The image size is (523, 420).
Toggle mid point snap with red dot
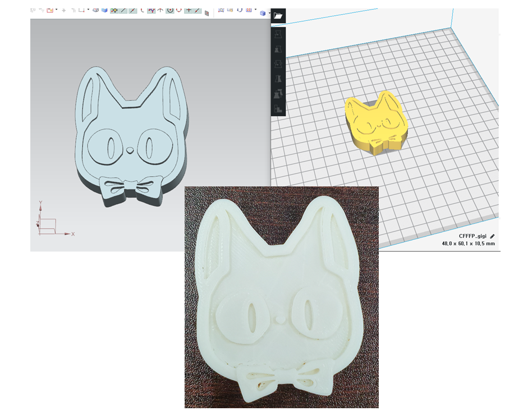tap(133, 10)
